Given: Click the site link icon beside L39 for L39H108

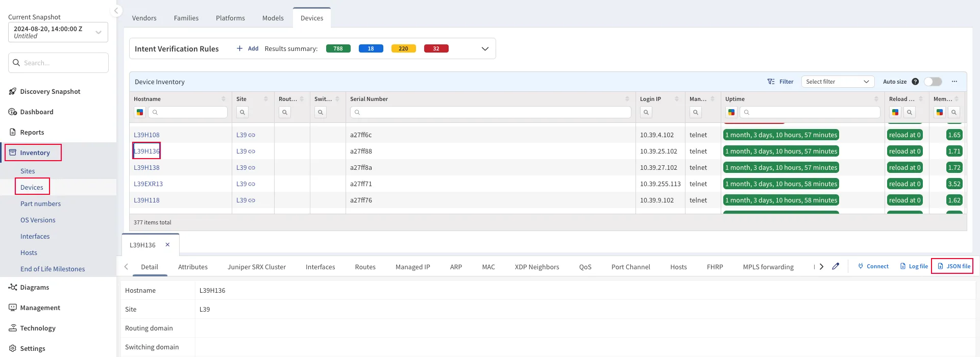Looking at the screenshot, I should (252, 135).
